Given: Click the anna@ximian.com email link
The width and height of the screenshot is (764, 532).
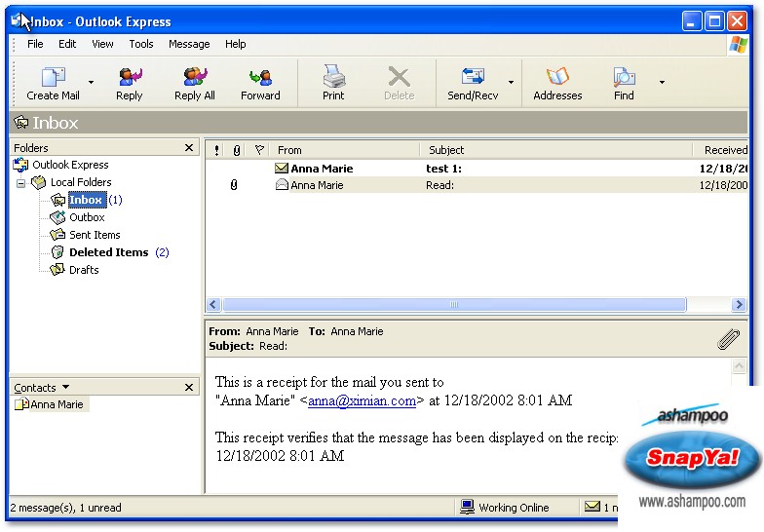Looking at the screenshot, I should [x=363, y=400].
